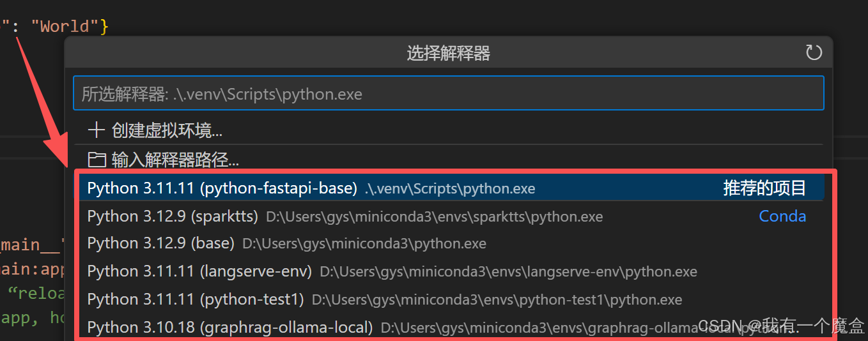Screen dimensions: 868x341
Task: Choose 创建虚拟环境... option
Action: pos(449,131)
